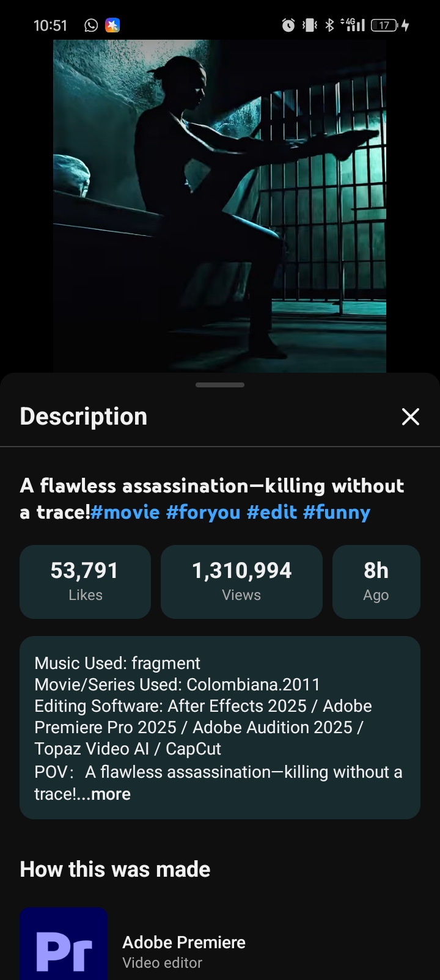Screen dimensions: 440x980
Task: Tap the colorful app notification icon
Action: point(112,25)
